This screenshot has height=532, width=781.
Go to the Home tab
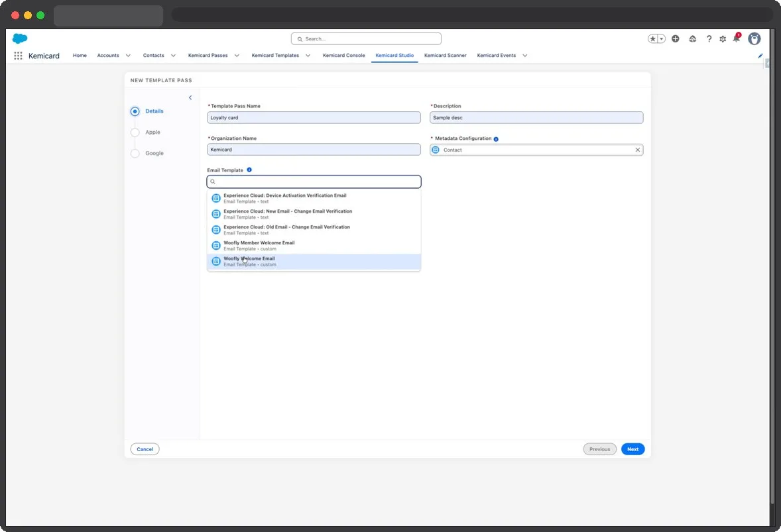click(x=80, y=56)
